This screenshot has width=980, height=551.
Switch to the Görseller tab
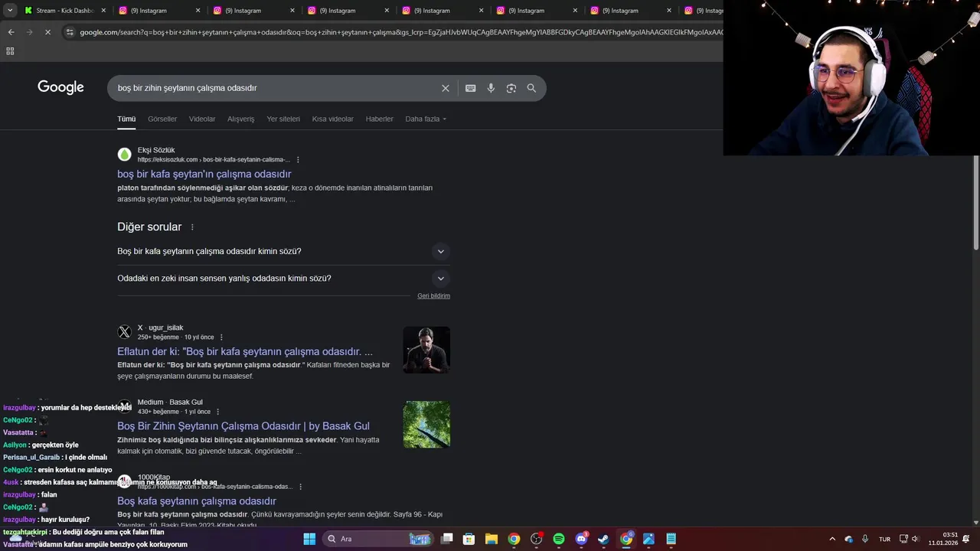(162, 119)
